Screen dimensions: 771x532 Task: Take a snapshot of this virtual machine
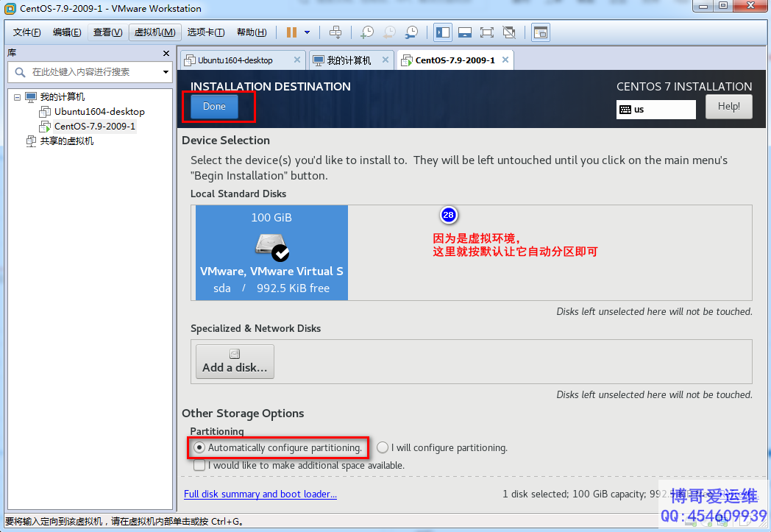click(x=366, y=32)
